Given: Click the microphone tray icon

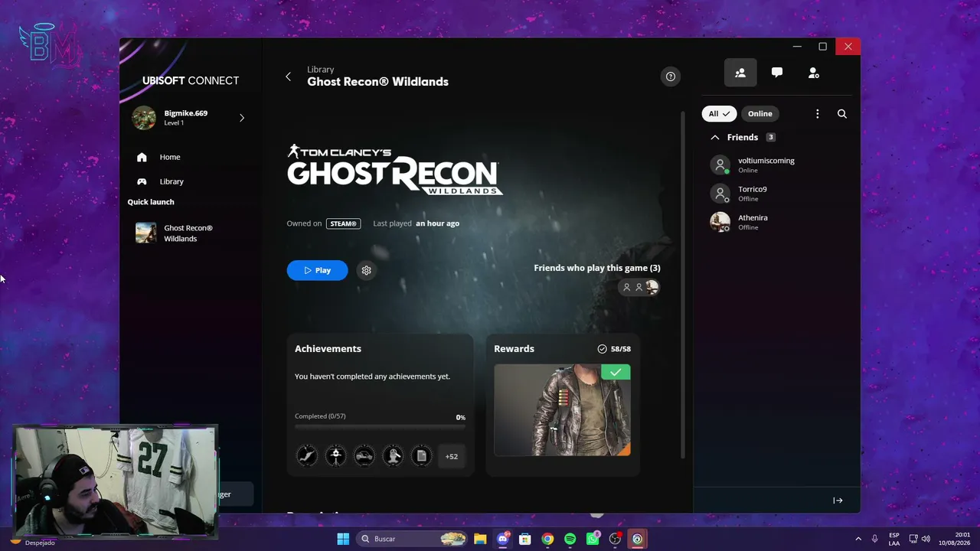Looking at the screenshot, I should coord(875,539).
